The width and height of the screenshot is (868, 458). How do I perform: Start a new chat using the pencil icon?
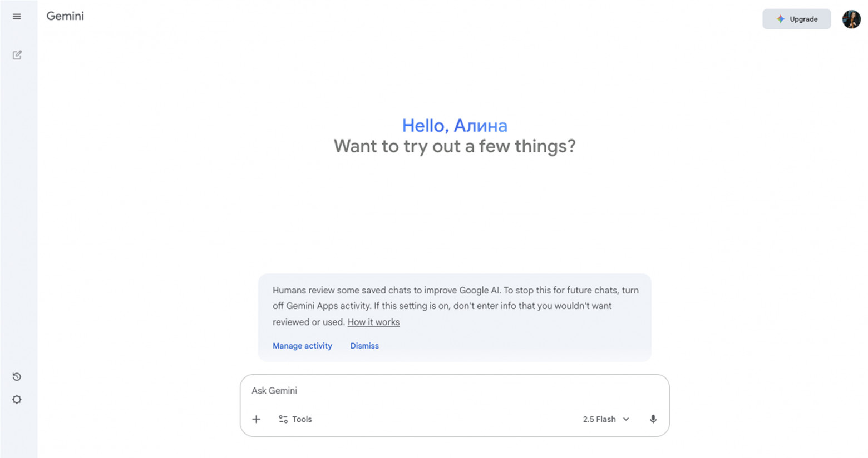17,54
